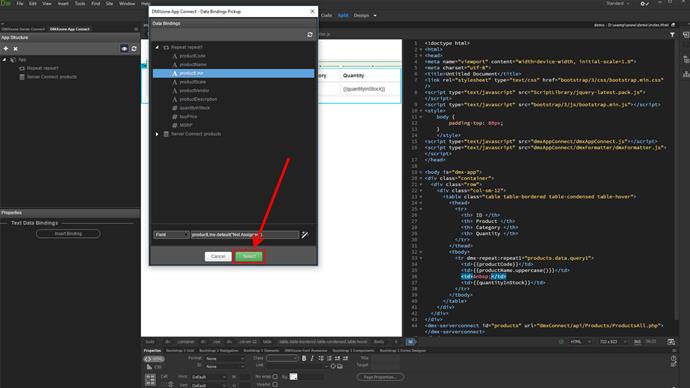Refresh the Data Bindings list

[310, 34]
